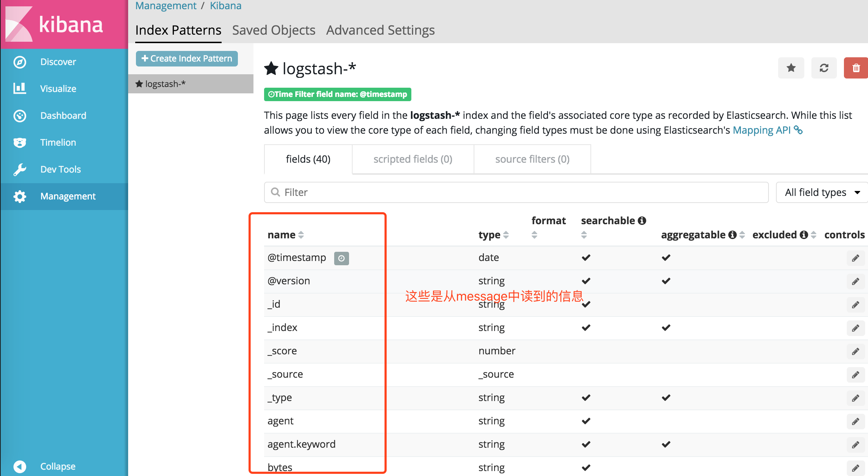Open Dev Tools wrench icon
Screen dimensions: 868x476
[x=20, y=169]
